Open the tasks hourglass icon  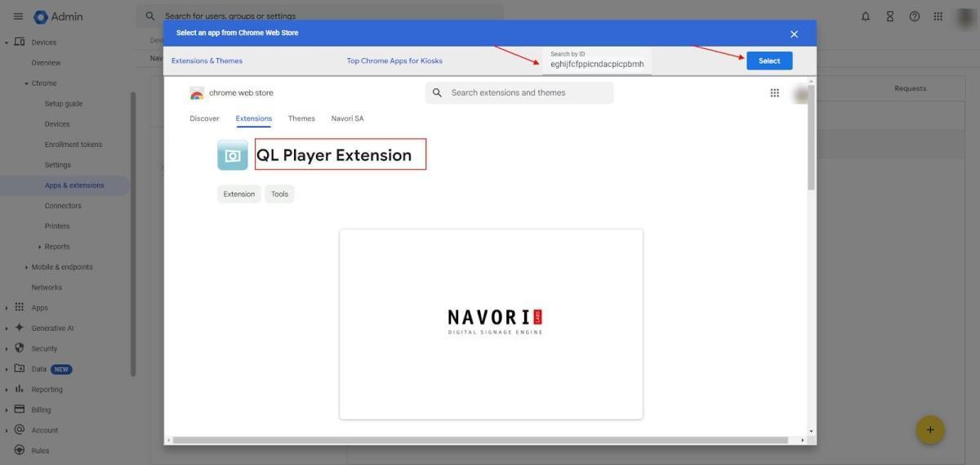pyautogui.click(x=890, y=16)
